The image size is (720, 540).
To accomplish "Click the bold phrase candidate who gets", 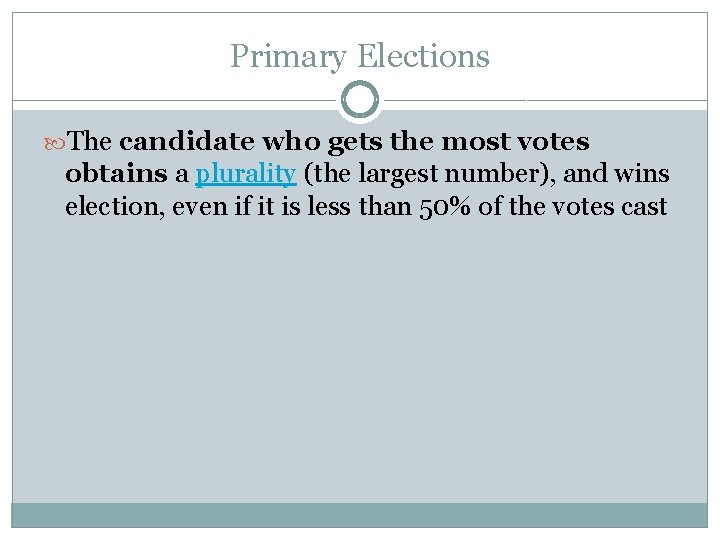I will (250, 142).
